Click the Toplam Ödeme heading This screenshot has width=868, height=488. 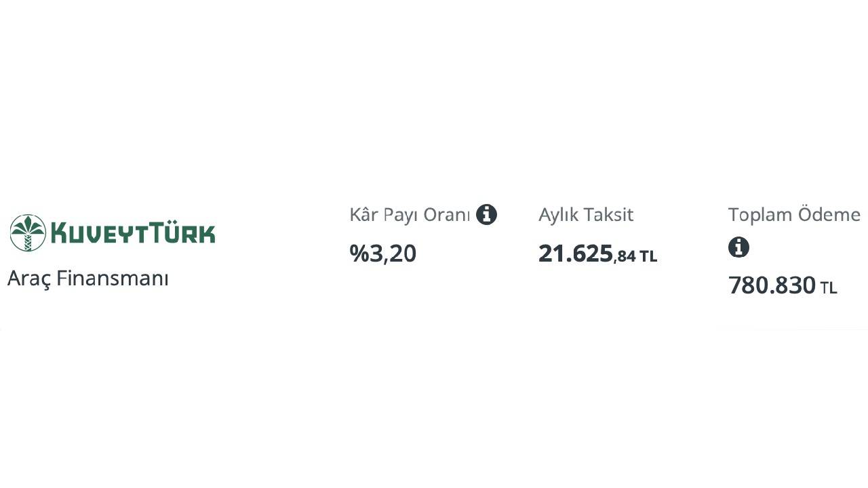tap(794, 215)
